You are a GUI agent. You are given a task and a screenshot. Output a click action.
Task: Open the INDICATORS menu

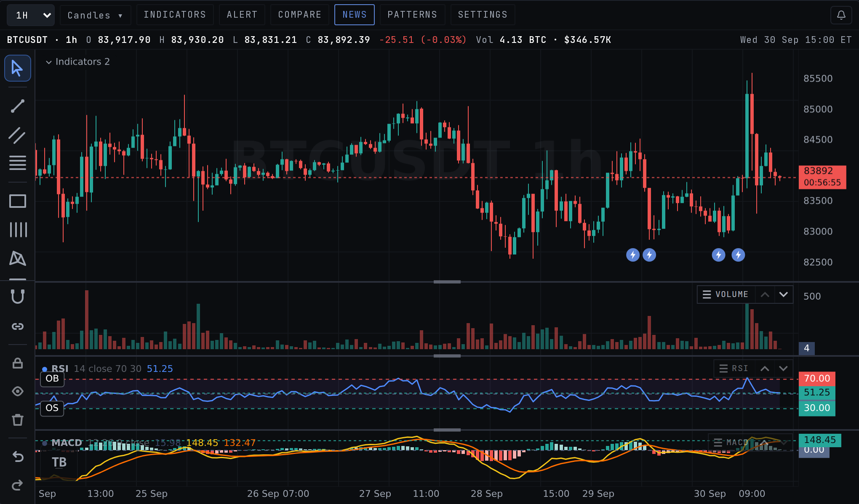175,15
